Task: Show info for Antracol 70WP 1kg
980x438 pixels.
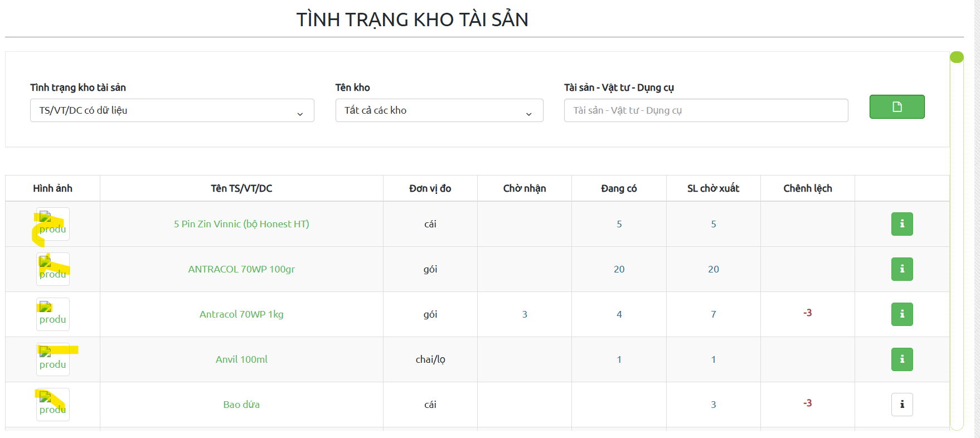Action: click(x=901, y=314)
